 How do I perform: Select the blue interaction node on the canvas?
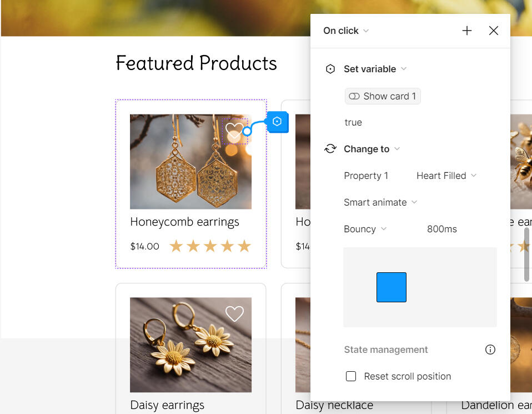pos(277,122)
